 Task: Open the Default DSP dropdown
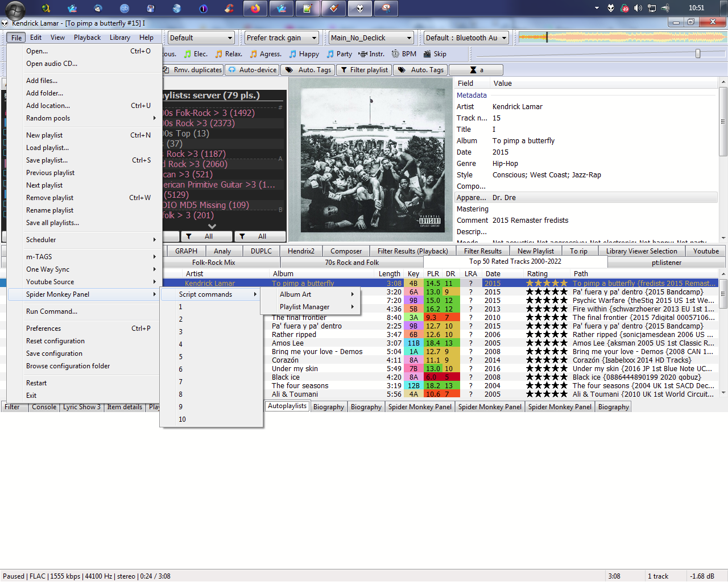(x=201, y=38)
